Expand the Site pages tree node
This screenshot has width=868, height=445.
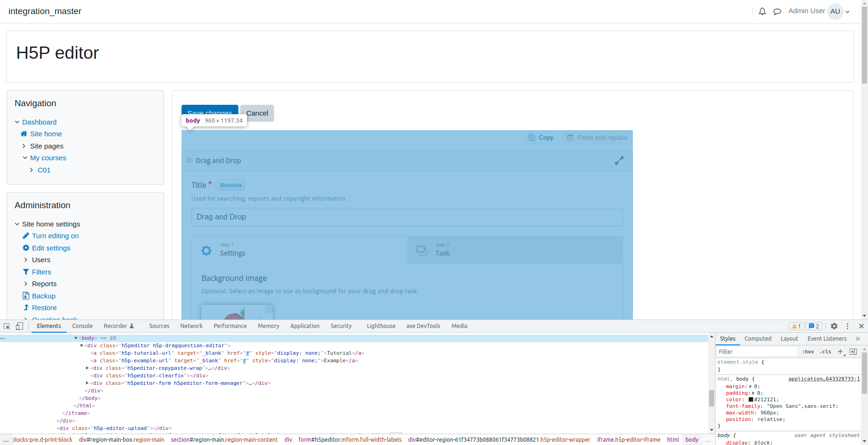pyautogui.click(x=24, y=146)
